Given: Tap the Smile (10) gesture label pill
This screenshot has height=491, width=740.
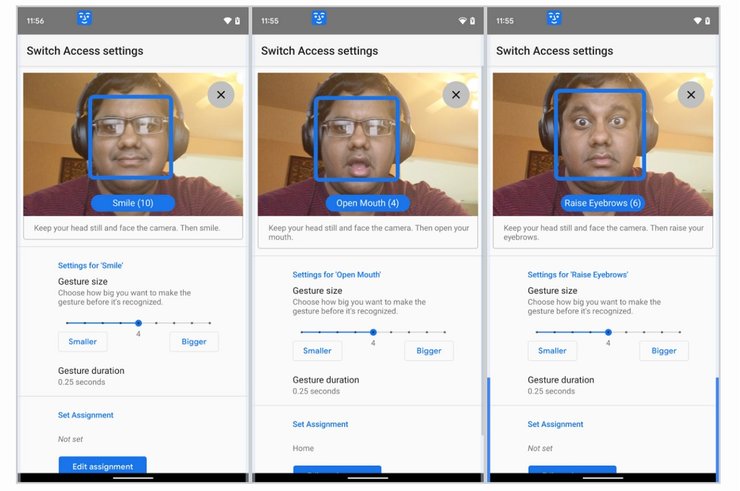Looking at the screenshot, I should coord(133,203).
